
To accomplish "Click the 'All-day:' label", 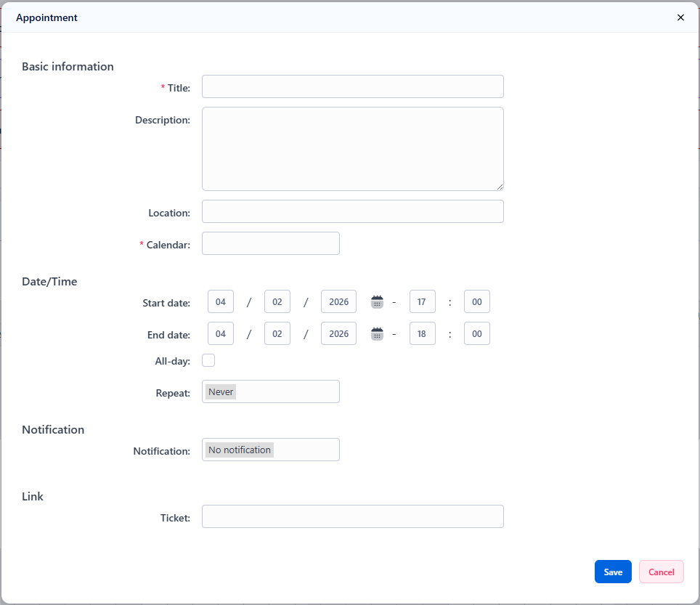I will [x=172, y=361].
